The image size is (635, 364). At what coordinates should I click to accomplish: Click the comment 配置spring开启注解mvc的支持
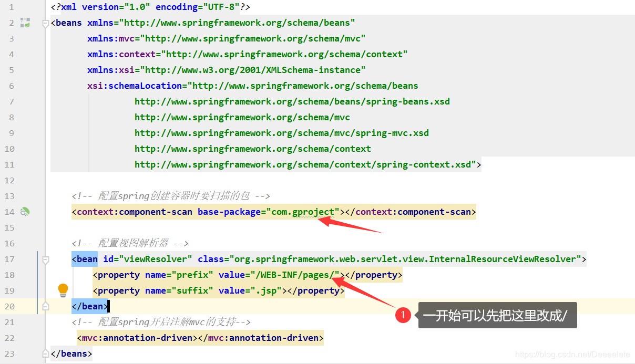(x=161, y=322)
